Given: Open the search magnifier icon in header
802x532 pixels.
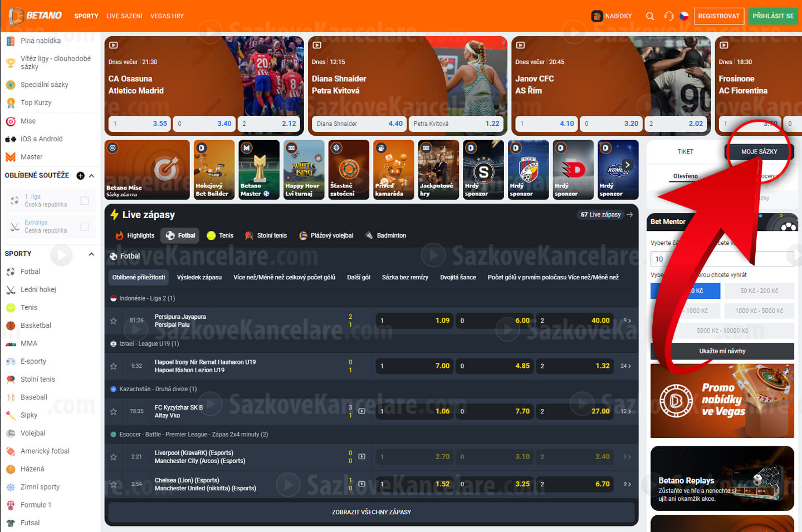Looking at the screenshot, I should tap(650, 16).
